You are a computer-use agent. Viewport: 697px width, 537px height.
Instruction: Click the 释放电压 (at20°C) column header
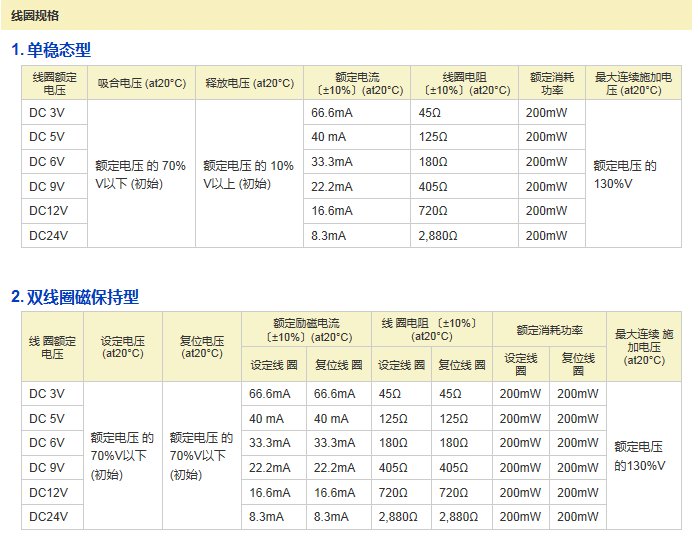(249, 83)
